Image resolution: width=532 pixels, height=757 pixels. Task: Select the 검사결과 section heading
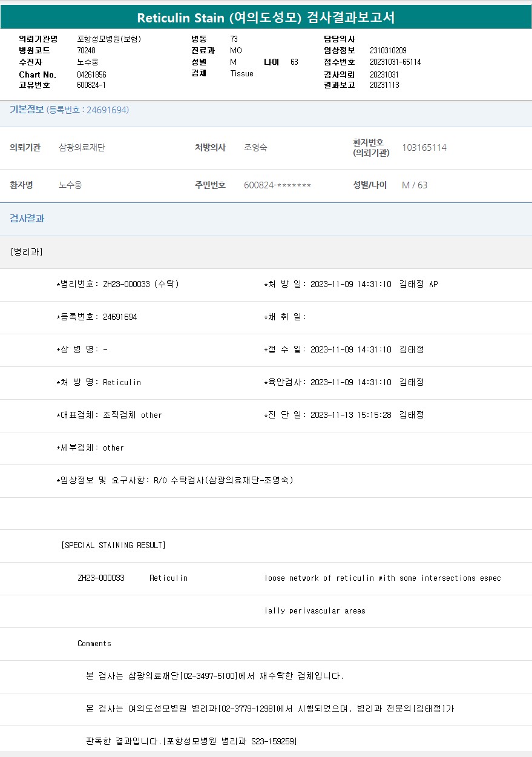[x=27, y=219]
